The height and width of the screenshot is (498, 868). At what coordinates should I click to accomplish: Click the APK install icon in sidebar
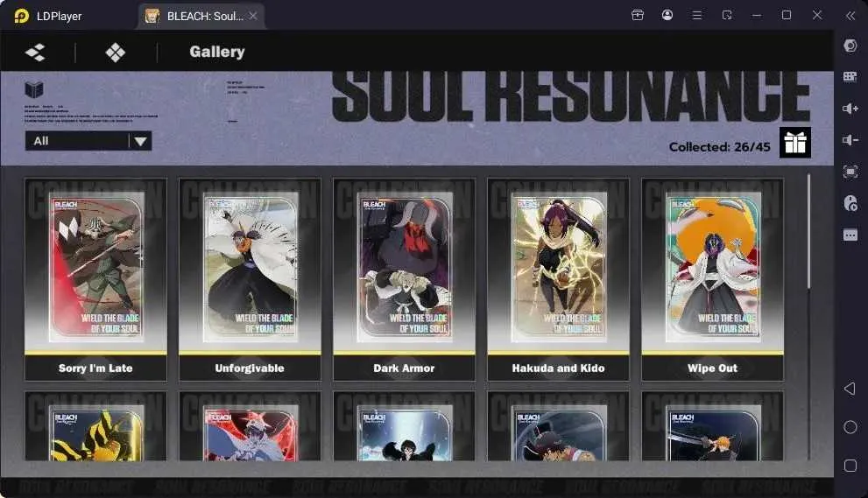[x=850, y=203]
